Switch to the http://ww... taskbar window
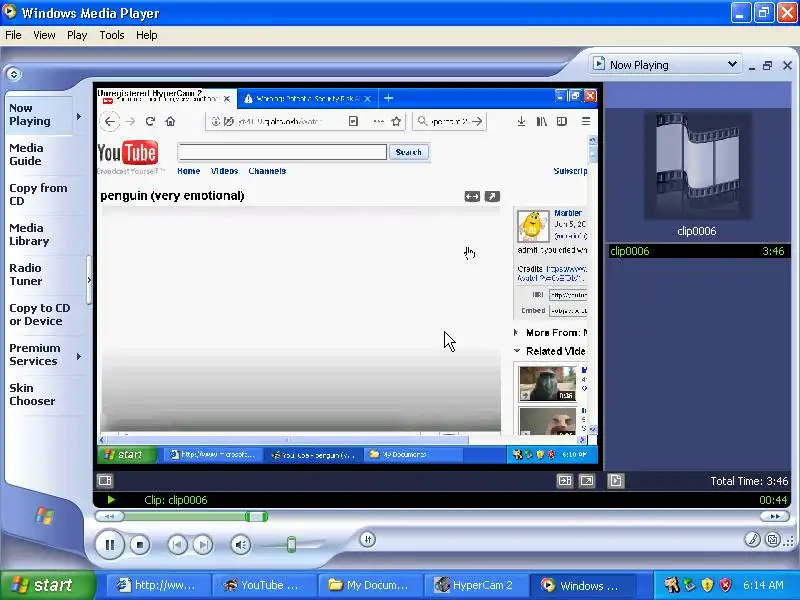The height and width of the screenshot is (600, 800). tap(159, 585)
